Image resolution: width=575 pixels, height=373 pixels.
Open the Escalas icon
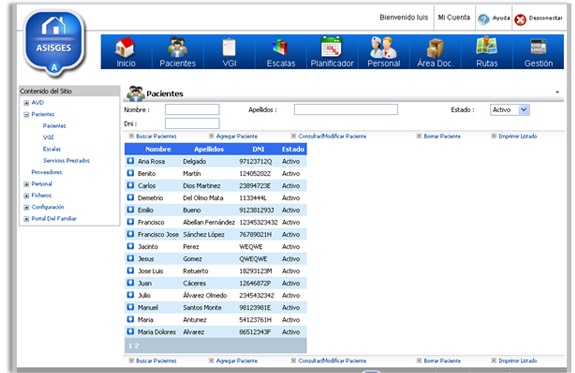[x=281, y=48]
